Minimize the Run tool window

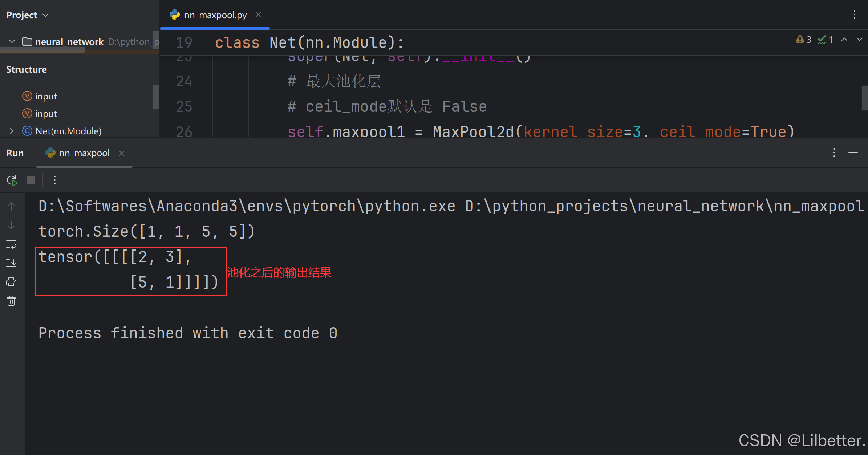pyautogui.click(x=853, y=153)
